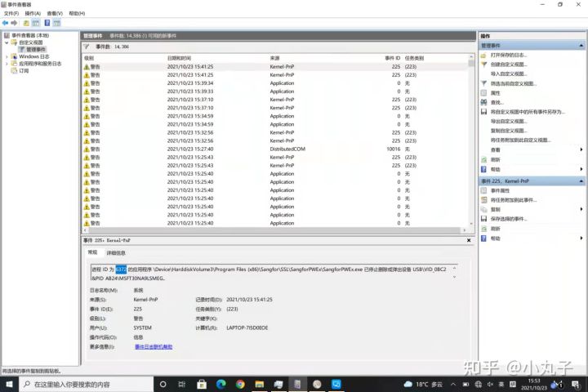Toggle the console tree pane toolbar icon
Image resolution: width=588 pixels, height=392 pixels.
tap(36, 23)
